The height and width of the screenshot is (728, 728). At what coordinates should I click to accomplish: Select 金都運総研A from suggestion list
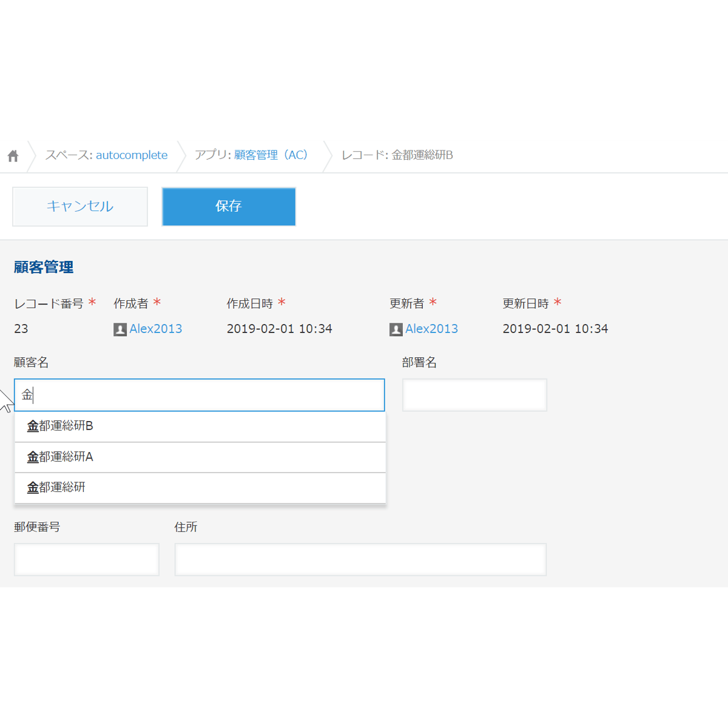coord(200,457)
